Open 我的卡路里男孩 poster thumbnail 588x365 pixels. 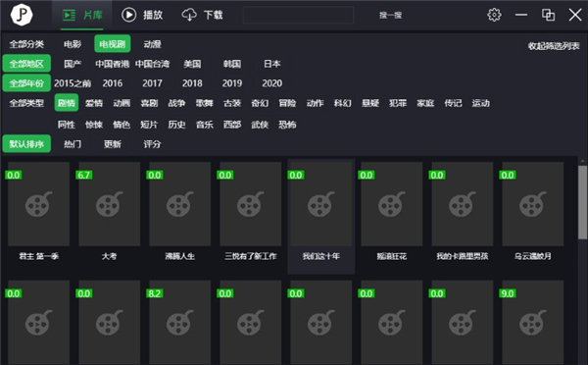(x=462, y=204)
